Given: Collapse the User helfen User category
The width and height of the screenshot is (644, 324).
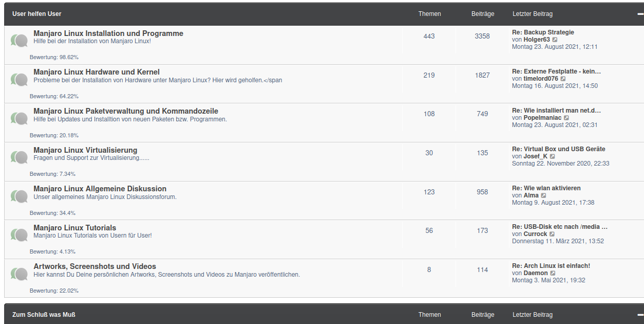Looking at the screenshot, I should pyautogui.click(x=640, y=14).
